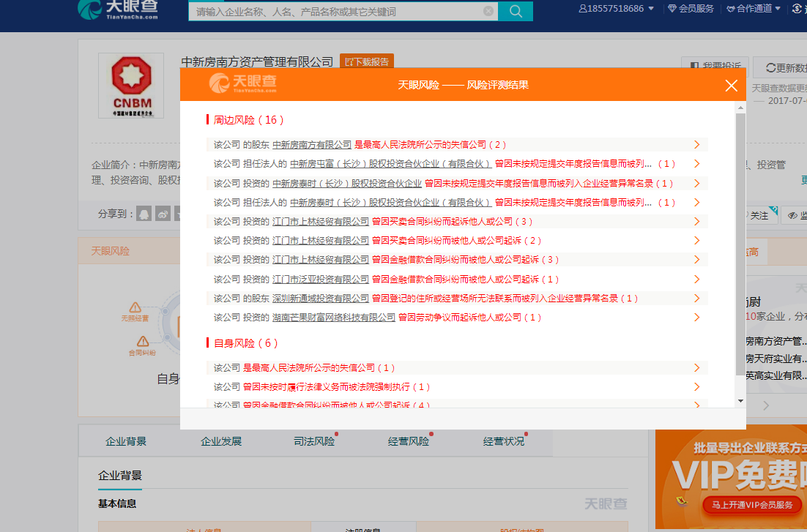Viewport: 807px width, 532px height.
Task: Click the magnifier search button
Action: pos(516,11)
